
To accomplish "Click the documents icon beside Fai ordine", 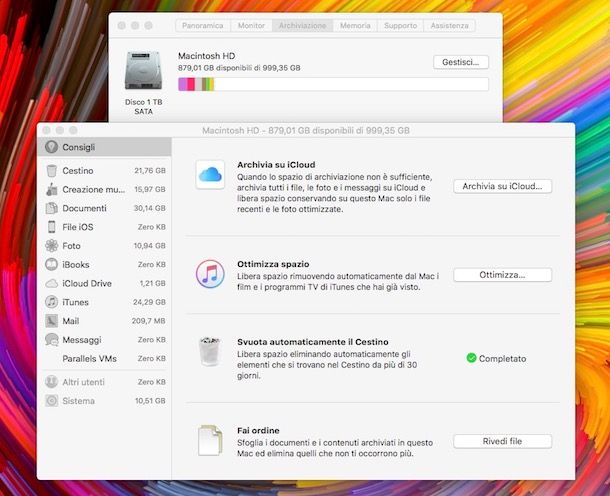I will pyautogui.click(x=210, y=440).
